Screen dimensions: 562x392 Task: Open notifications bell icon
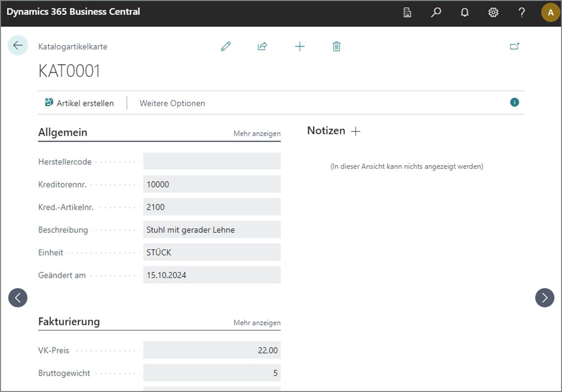464,13
